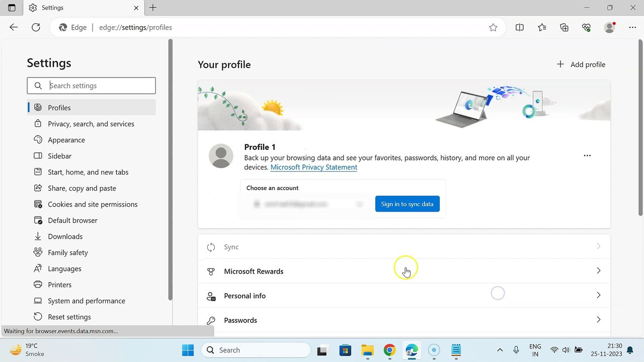
Task: Click site info Edge label
Action: 73,28
